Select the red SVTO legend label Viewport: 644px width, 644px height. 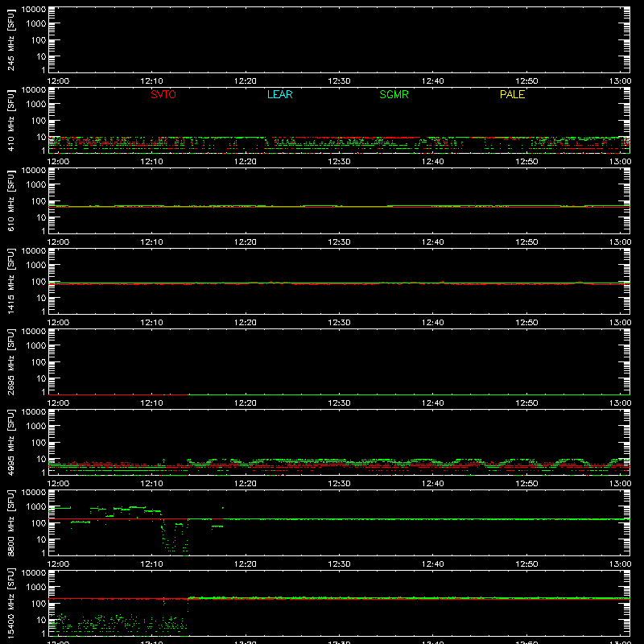pyautogui.click(x=163, y=94)
